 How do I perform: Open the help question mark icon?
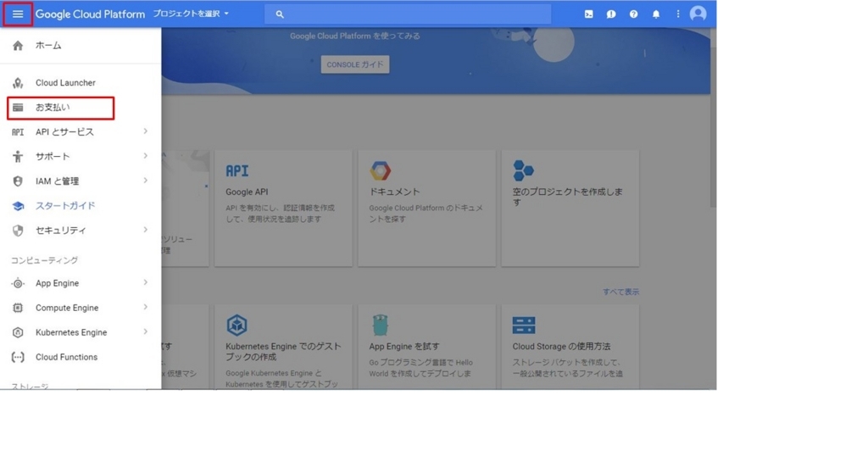coord(633,14)
